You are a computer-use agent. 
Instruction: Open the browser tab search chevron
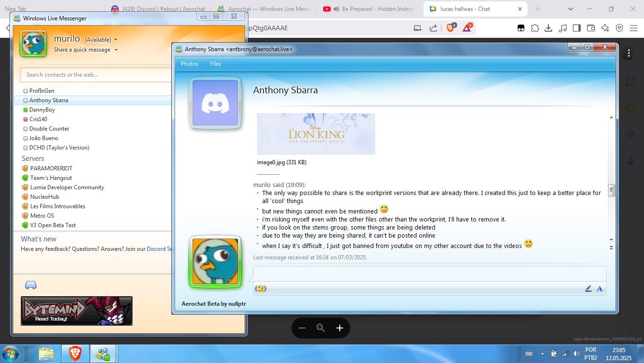[570, 9]
